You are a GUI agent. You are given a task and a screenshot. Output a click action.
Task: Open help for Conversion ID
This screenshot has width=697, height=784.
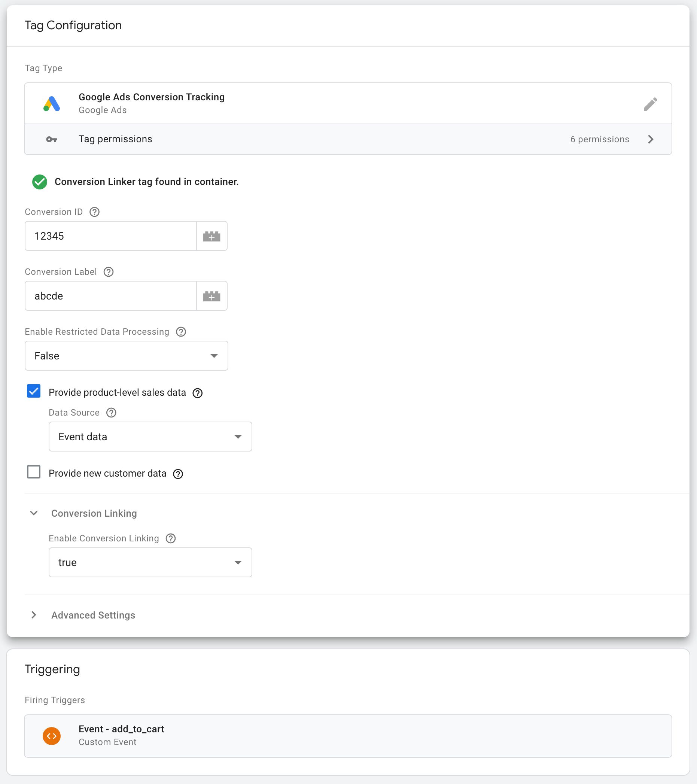click(x=94, y=212)
